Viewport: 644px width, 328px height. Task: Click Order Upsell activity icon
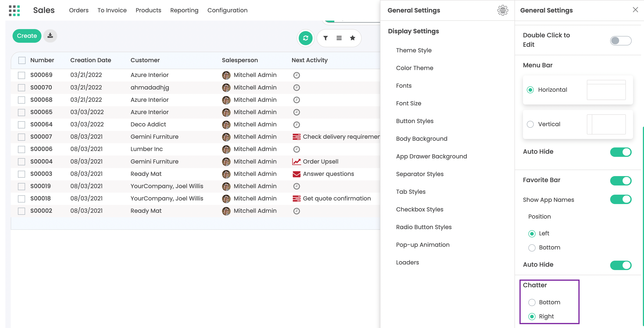296,162
